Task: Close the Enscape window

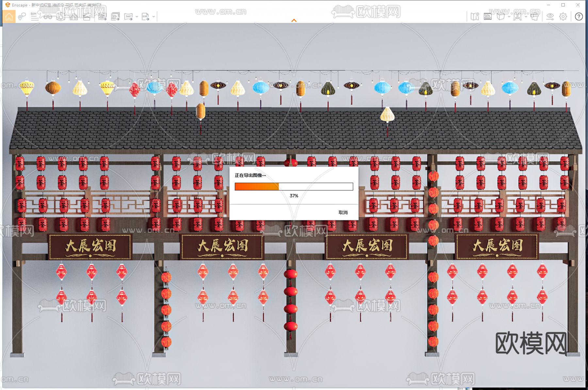Action: pyautogui.click(x=578, y=5)
